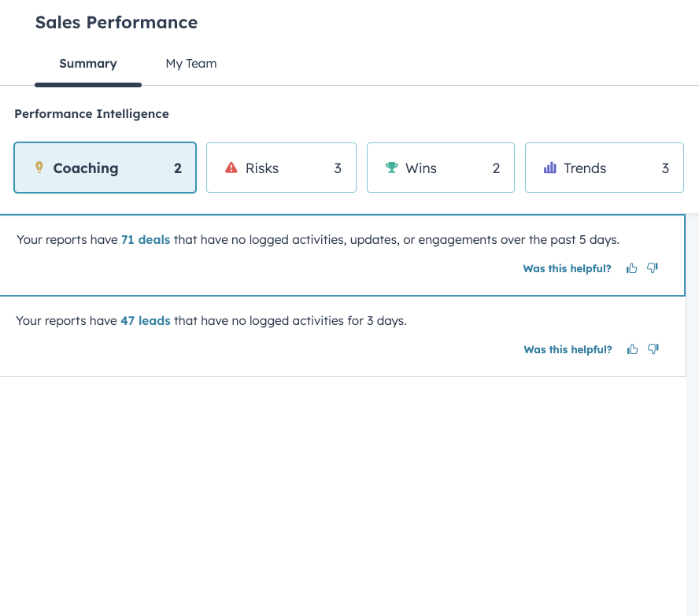Screen dimensions: 699x616
Task: Give thumbs down to the 47 leads insight
Action: [653, 349]
